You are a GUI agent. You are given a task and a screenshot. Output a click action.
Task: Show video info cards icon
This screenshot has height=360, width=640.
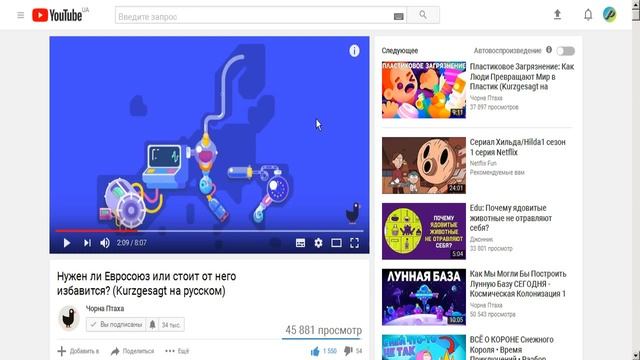pyautogui.click(x=354, y=51)
